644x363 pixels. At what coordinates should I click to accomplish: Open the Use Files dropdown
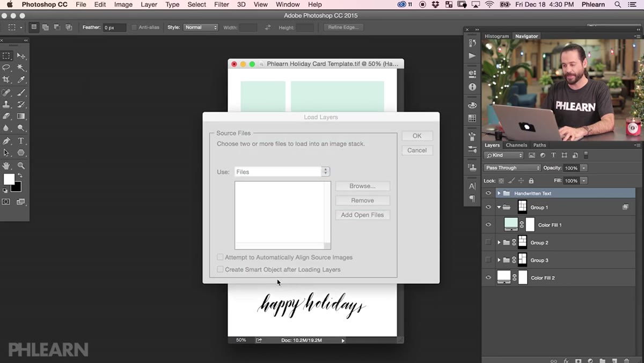(282, 172)
